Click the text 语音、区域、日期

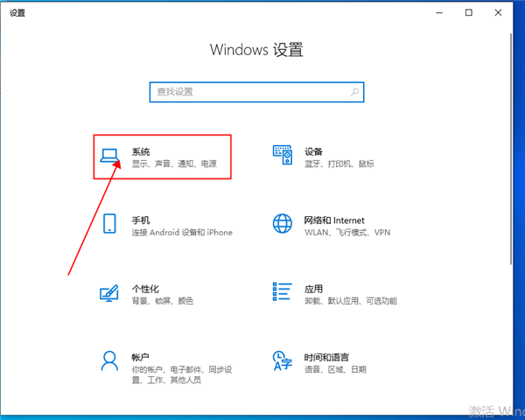335,369
